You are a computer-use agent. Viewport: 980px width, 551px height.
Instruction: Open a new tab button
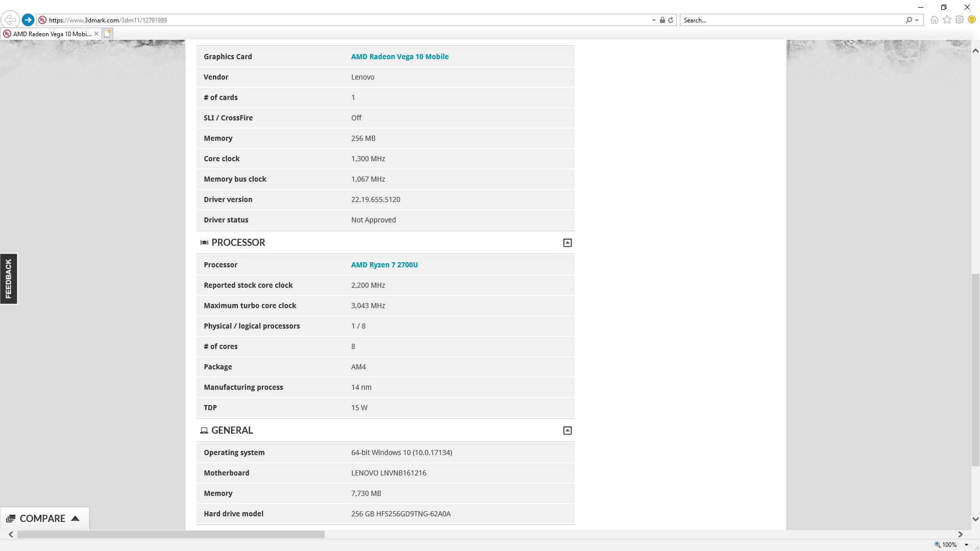107,34
